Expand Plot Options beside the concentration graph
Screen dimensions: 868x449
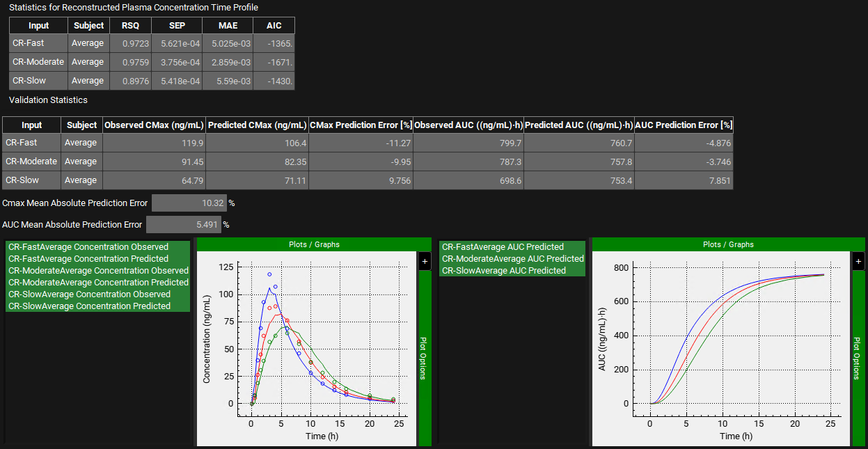click(424, 358)
